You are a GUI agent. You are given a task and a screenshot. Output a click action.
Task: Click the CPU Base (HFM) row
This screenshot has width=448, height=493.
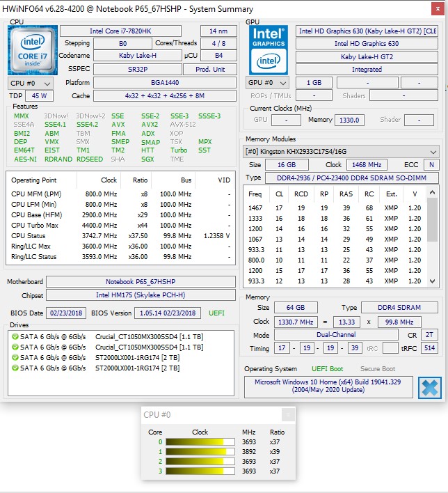coord(120,215)
